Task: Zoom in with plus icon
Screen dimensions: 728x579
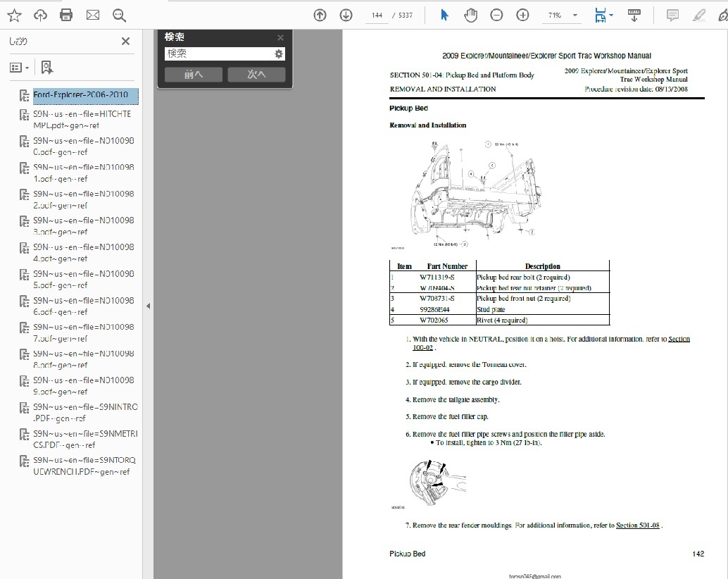Action: point(523,15)
